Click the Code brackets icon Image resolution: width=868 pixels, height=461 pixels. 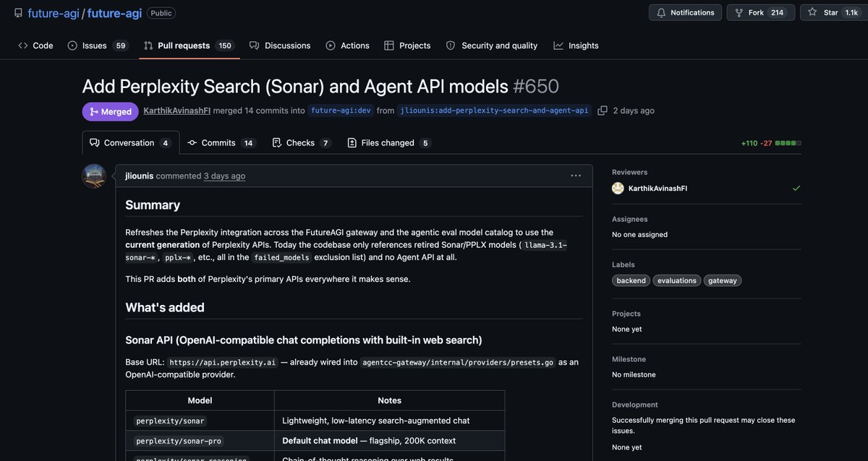[x=23, y=46]
